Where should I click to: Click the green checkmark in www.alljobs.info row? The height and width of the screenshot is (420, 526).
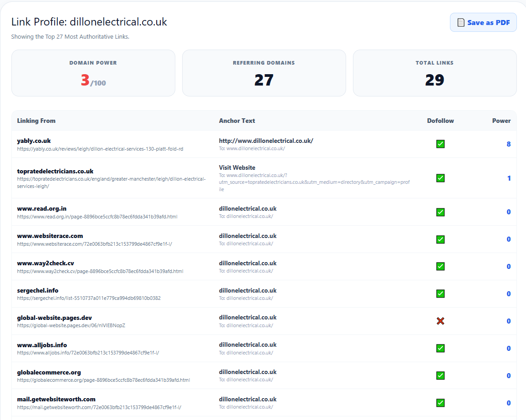coord(440,348)
